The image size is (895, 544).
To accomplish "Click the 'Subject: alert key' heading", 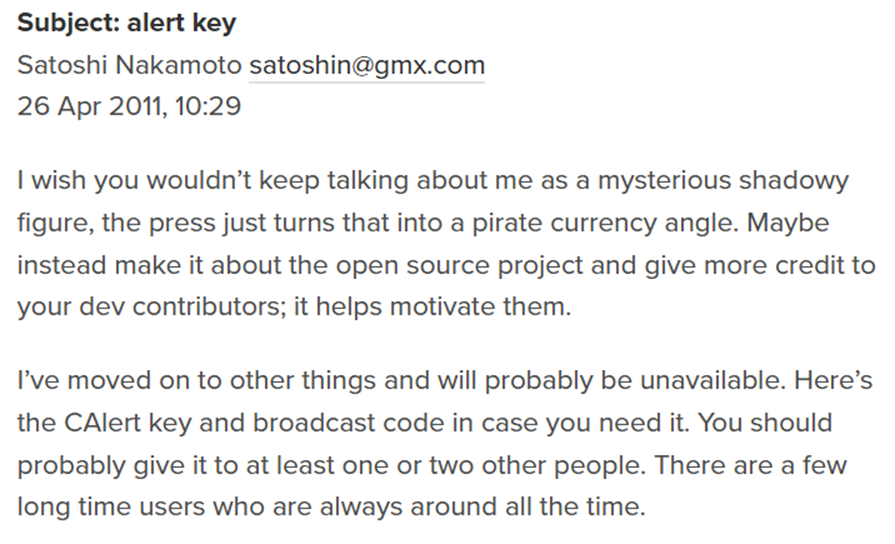I will point(127,23).
